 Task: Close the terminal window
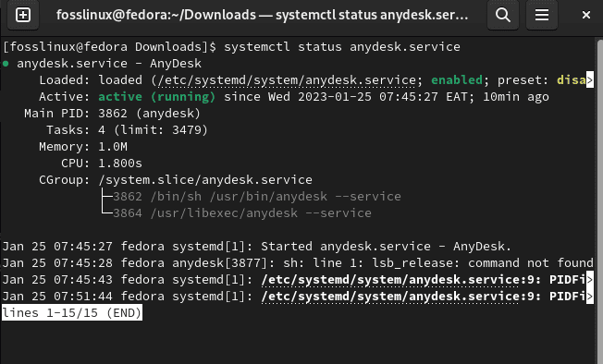[586, 15]
